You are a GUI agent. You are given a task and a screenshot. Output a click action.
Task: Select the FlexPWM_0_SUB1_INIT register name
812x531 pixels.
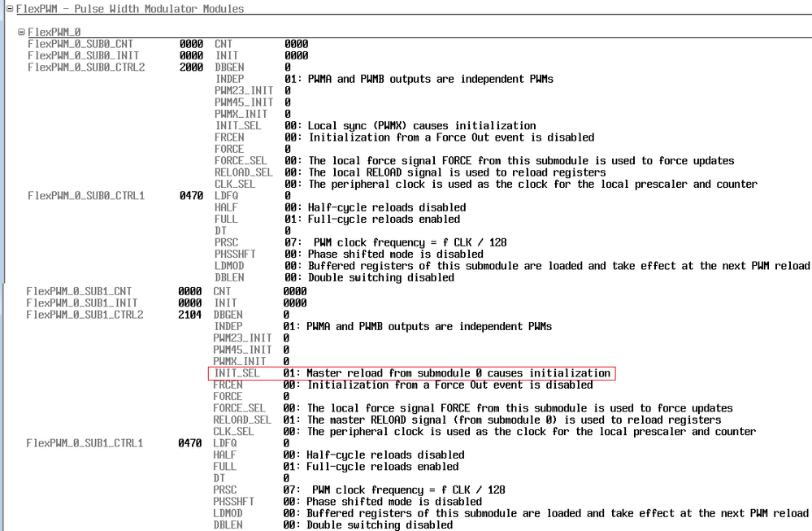[x=82, y=303]
